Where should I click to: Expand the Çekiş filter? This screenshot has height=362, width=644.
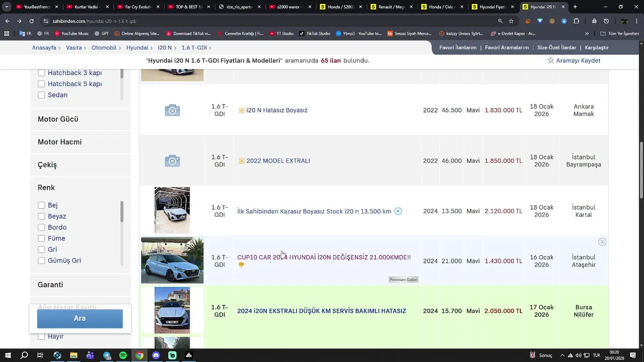(x=80, y=165)
